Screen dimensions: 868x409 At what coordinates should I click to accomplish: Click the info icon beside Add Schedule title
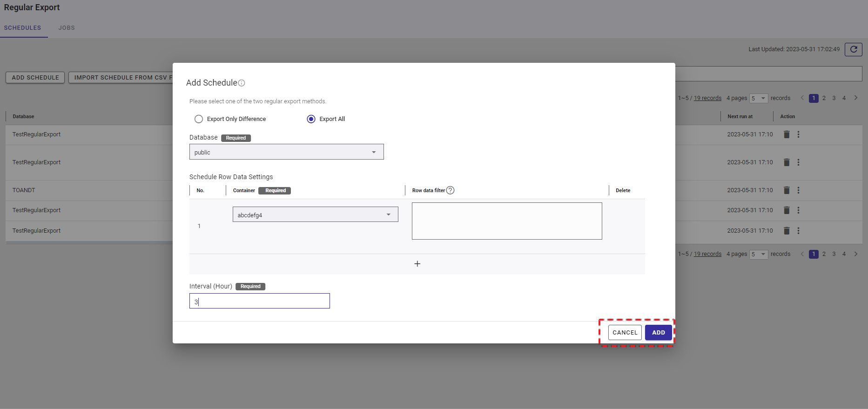(x=242, y=83)
